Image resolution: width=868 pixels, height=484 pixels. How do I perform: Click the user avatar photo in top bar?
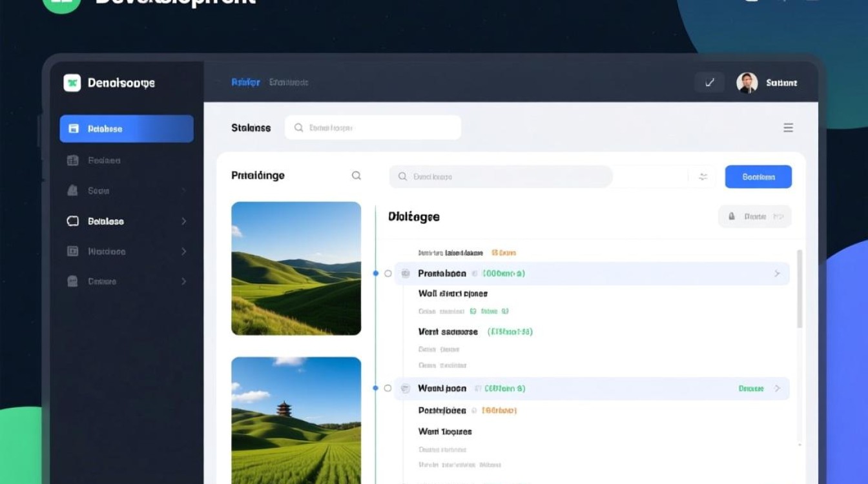(747, 83)
